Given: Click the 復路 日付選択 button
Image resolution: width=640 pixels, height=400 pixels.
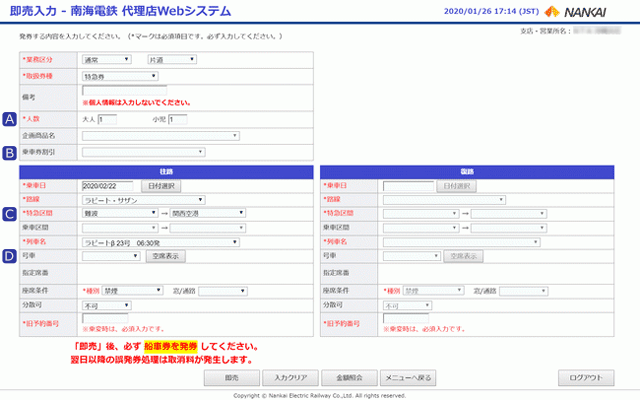Looking at the screenshot, I should (x=457, y=187).
